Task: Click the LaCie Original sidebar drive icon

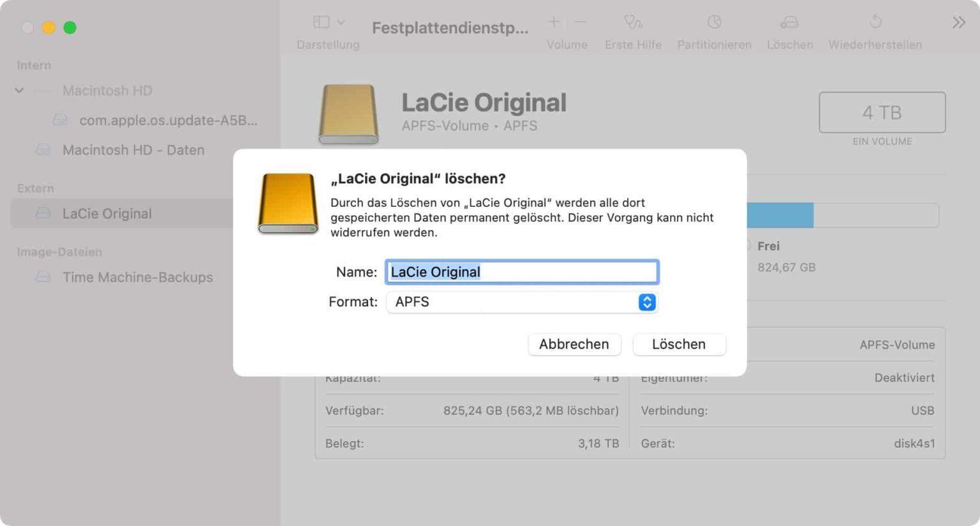Action: pyautogui.click(x=43, y=213)
